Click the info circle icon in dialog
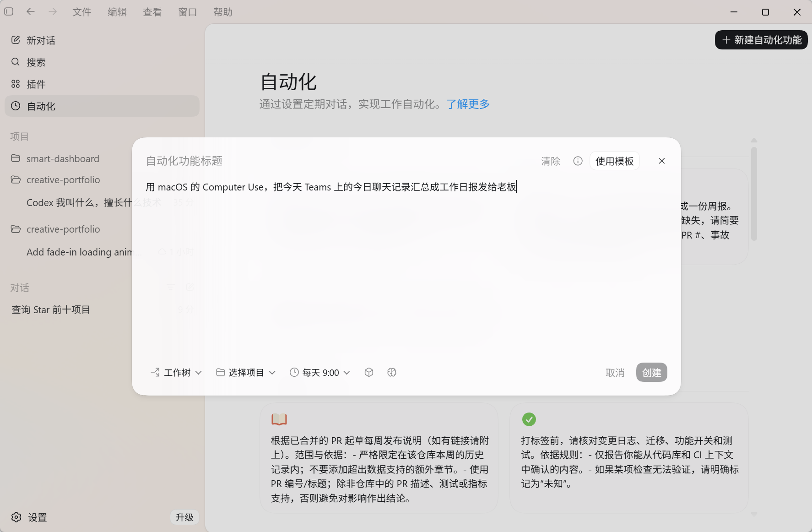 click(578, 161)
